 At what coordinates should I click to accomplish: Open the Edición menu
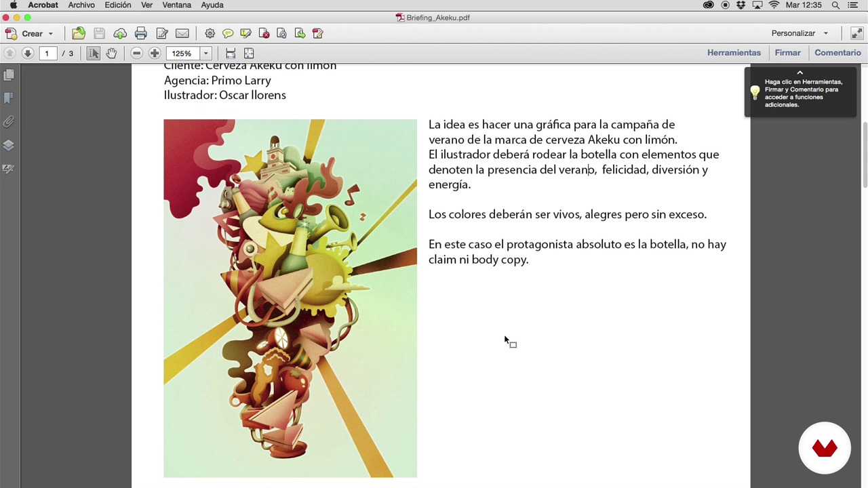pyautogui.click(x=117, y=5)
